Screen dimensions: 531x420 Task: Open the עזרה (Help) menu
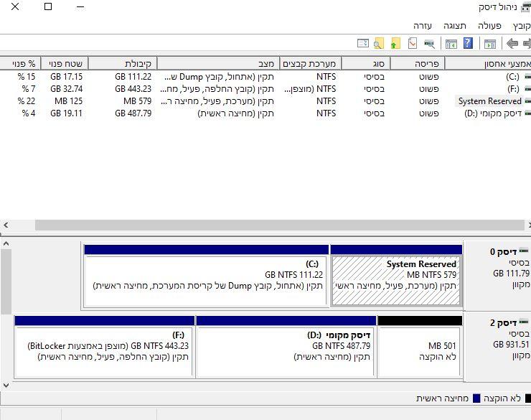(423, 26)
